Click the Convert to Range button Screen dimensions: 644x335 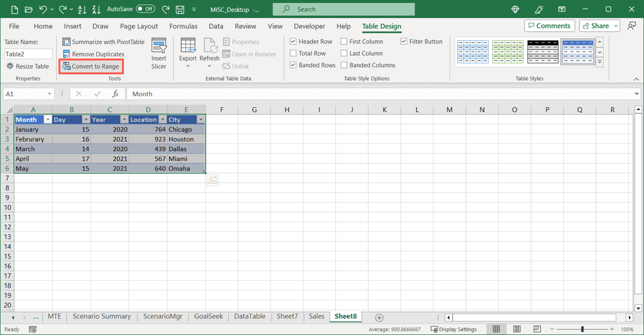point(91,66)
